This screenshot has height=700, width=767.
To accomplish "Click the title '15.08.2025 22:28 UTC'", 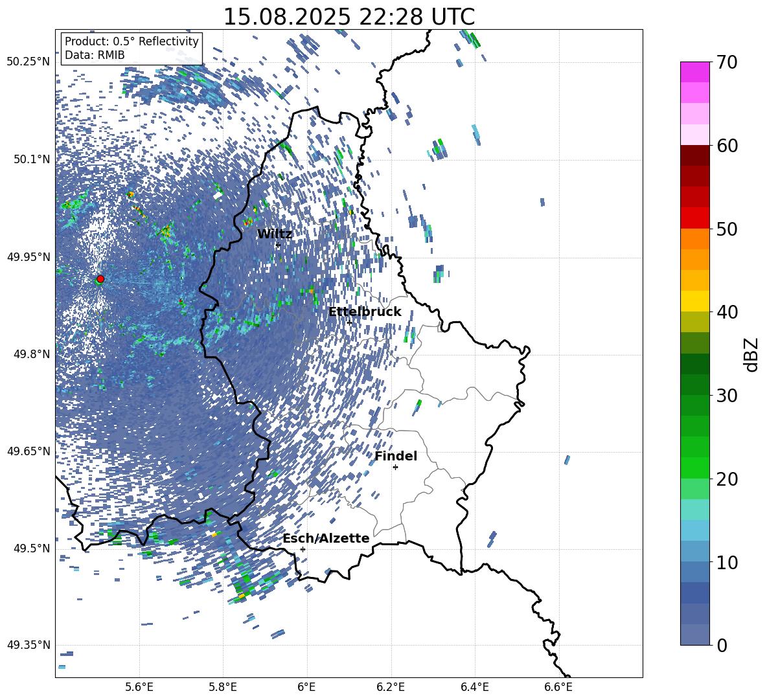I will pyautogui.click(x=349, y=17).
